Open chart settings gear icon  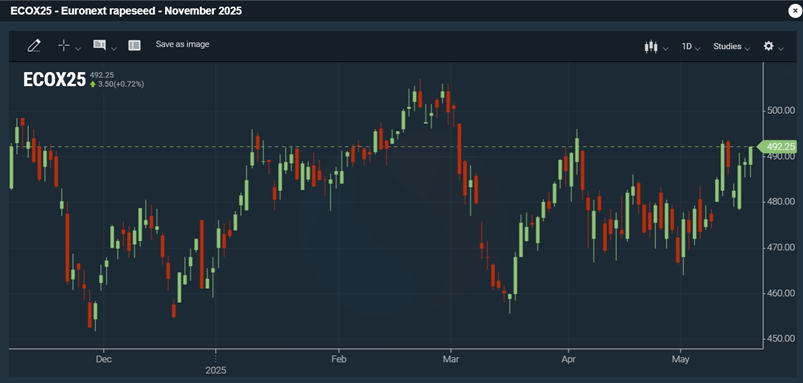768,46
